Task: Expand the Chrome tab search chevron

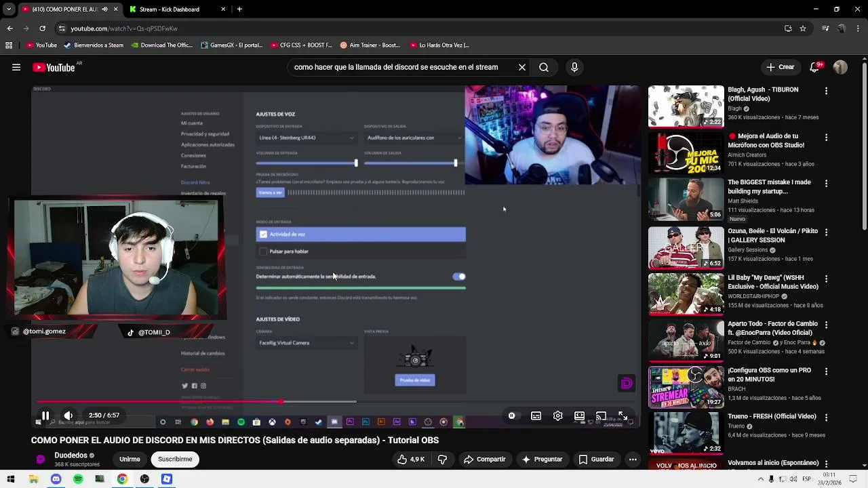Action: pyautogui.click(x=9, y=9)
